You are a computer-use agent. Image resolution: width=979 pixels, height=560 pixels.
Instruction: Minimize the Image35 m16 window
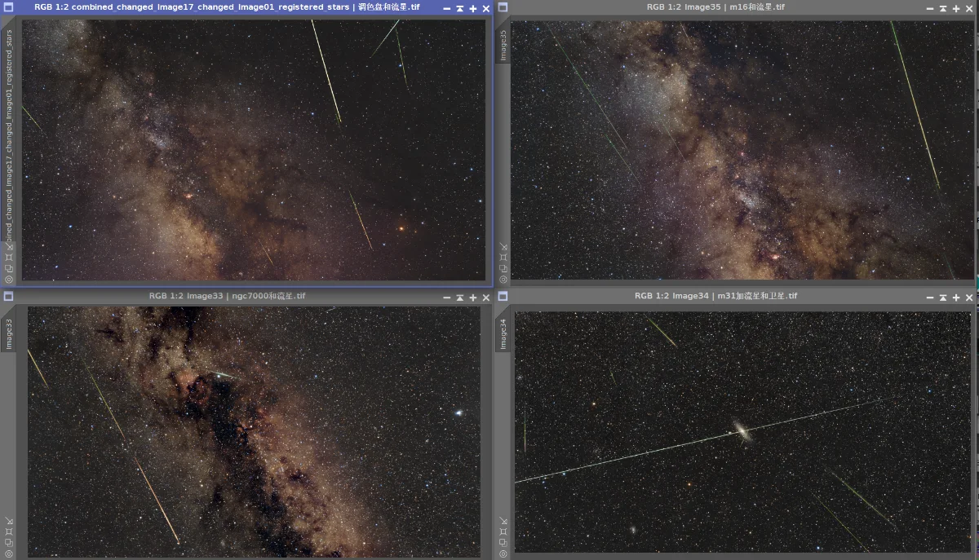930,8
